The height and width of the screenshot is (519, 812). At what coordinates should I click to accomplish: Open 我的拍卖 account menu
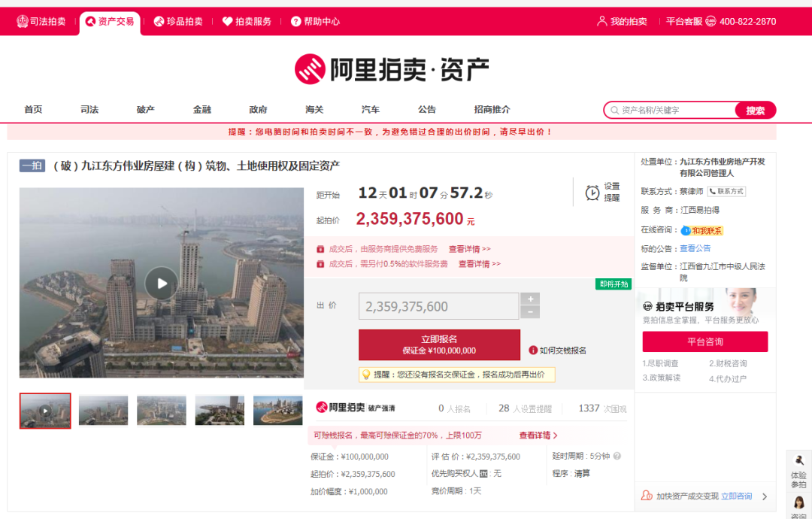click(x=622, y=21)
